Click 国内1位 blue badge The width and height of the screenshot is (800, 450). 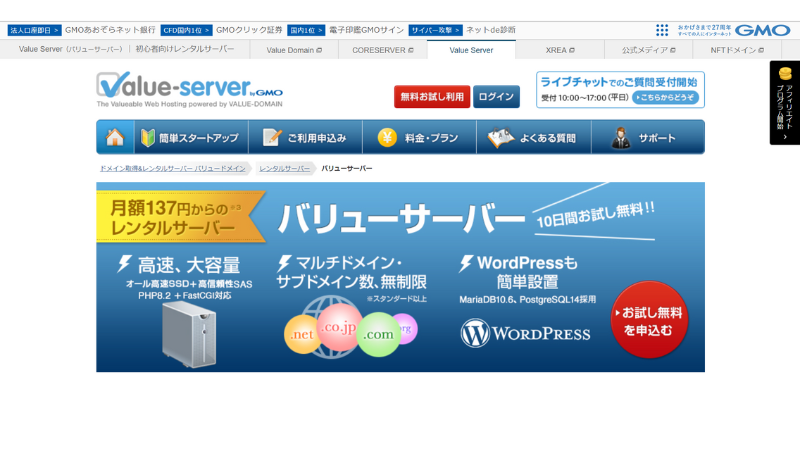306,31
